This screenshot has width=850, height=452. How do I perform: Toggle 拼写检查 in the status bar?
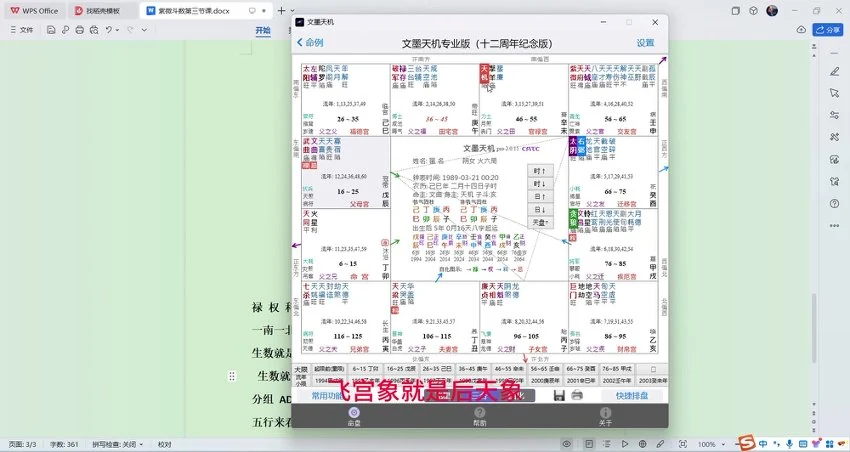tap(117, 444)
